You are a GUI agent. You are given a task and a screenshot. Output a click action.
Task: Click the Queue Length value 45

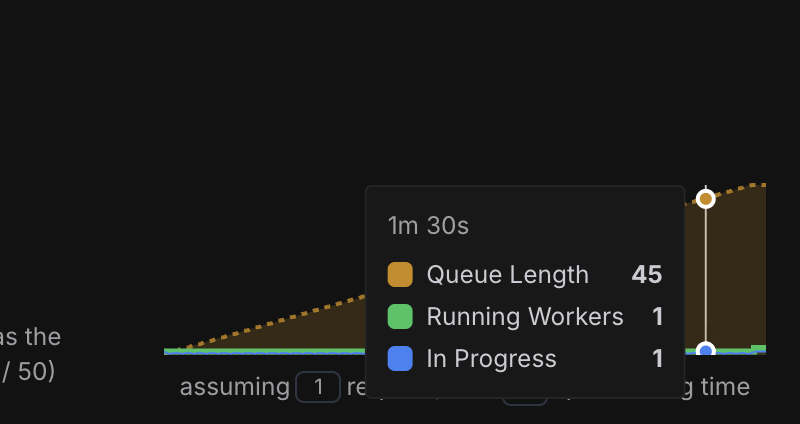[647, 275]
